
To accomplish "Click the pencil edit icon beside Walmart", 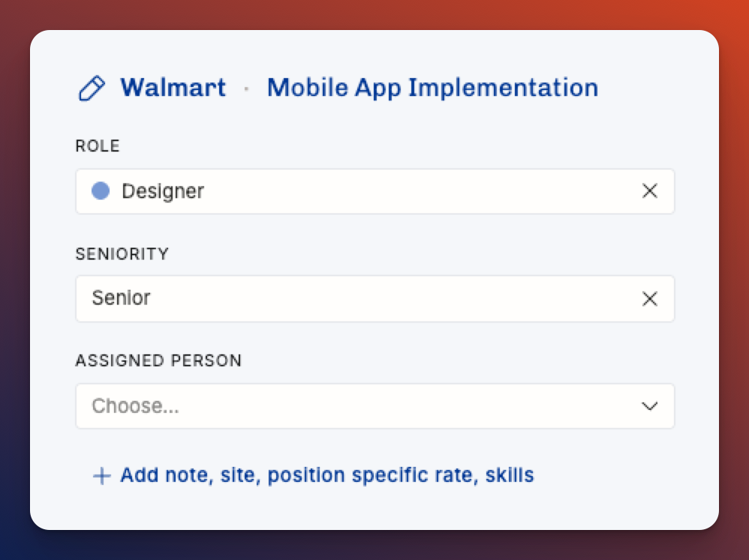I will (92, 89).
